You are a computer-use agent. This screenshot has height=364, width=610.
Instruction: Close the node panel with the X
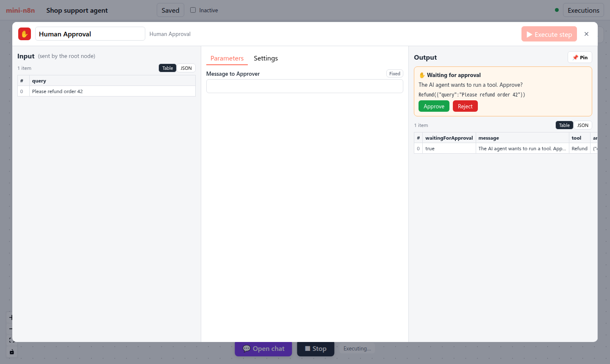[x=586, y=34]
